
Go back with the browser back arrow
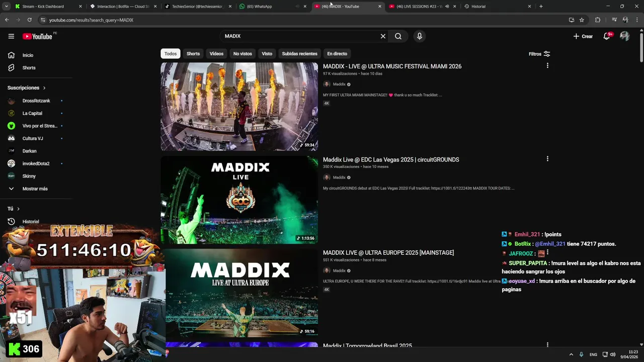point(7,20)
